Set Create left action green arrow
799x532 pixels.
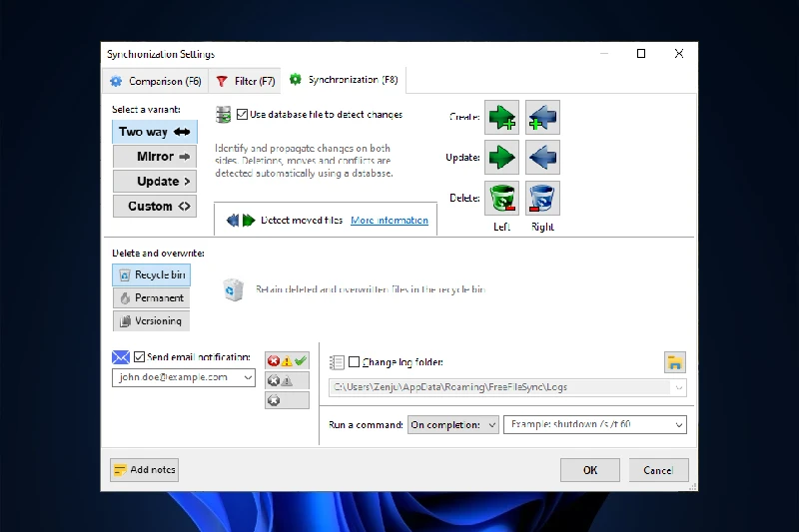pyautogui.click(x=502, y=118)
